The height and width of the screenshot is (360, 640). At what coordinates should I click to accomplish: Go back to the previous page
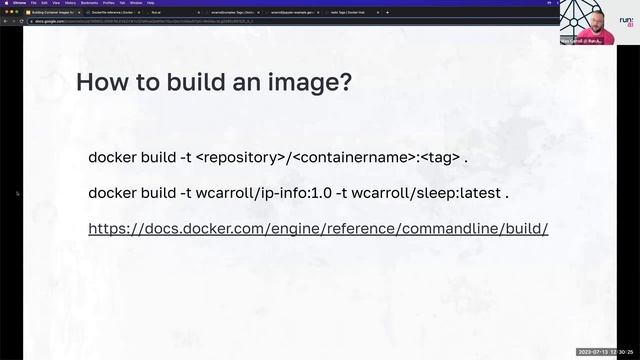[6, 21]
